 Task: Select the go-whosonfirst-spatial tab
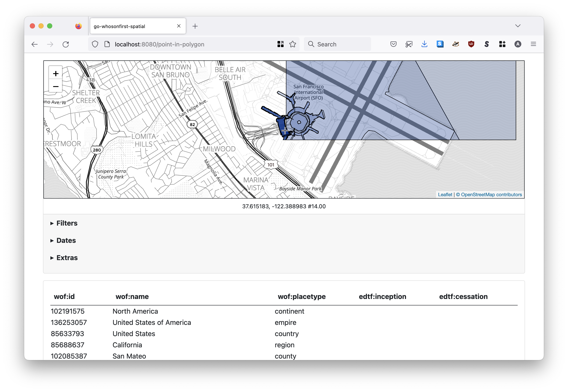tap(133, 26)
